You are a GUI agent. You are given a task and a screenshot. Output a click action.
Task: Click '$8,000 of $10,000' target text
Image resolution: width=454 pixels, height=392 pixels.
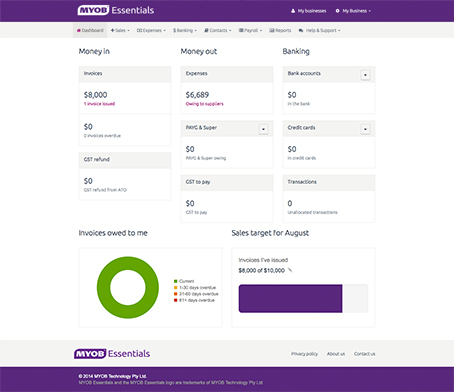pyautogui.click(x=262, y=270)
